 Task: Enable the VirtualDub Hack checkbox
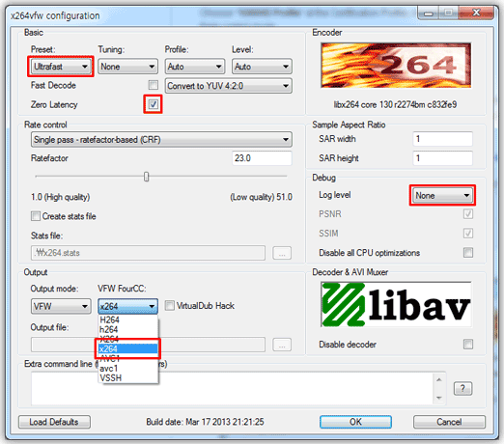pos(170,305)
